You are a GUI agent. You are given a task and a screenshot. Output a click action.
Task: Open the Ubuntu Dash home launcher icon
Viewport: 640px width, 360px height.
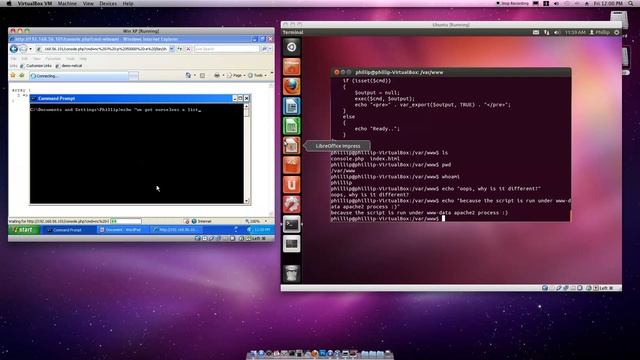click(x=291, y=47)
